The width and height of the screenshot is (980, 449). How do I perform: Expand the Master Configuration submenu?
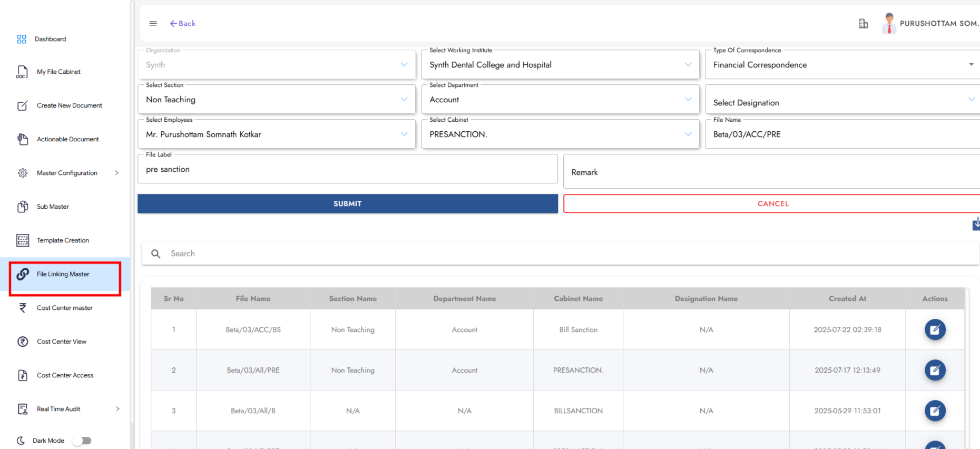click(x=117, y=173)
